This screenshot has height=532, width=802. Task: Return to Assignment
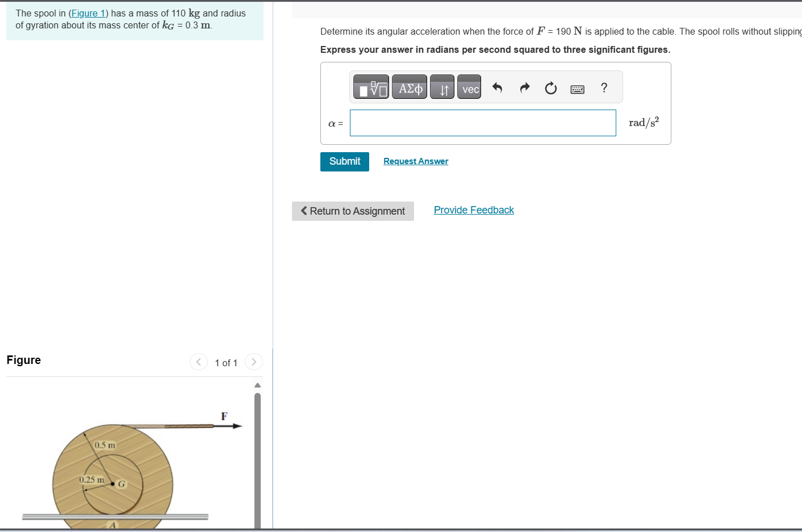tap(353, 211)
